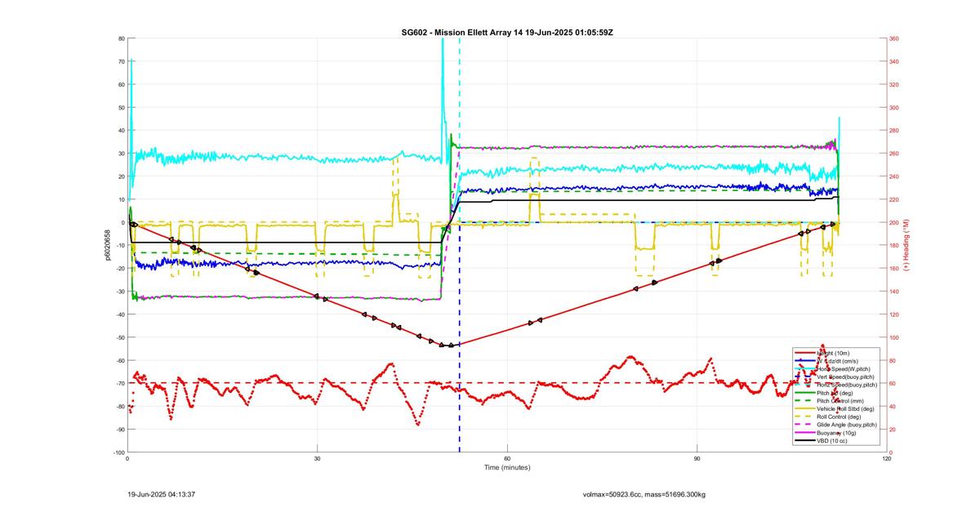
Task: Click the '220' tick on the heading axis
Action: tap(894, 199)
